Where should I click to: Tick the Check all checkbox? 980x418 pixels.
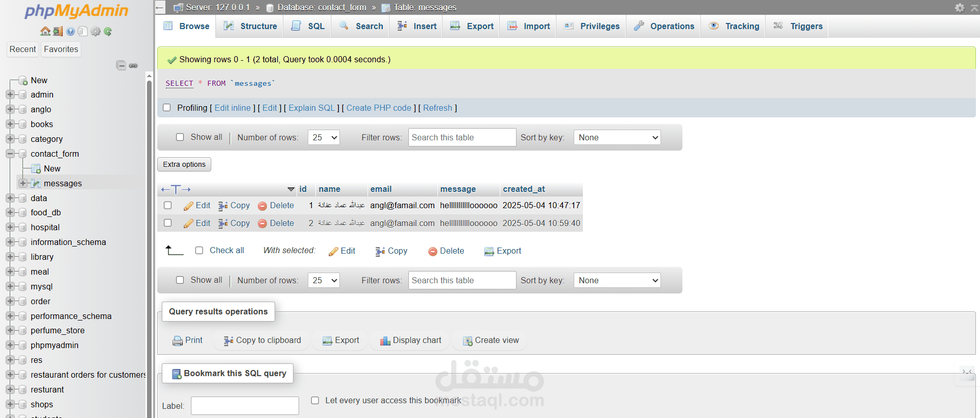pos(199,251)
